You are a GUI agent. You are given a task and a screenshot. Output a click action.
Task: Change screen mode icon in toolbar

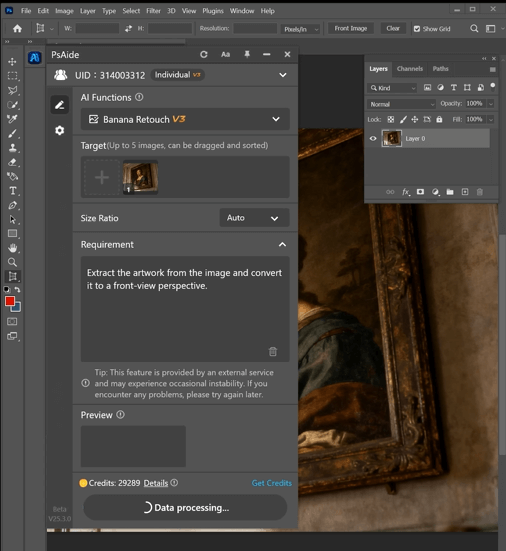12,336
